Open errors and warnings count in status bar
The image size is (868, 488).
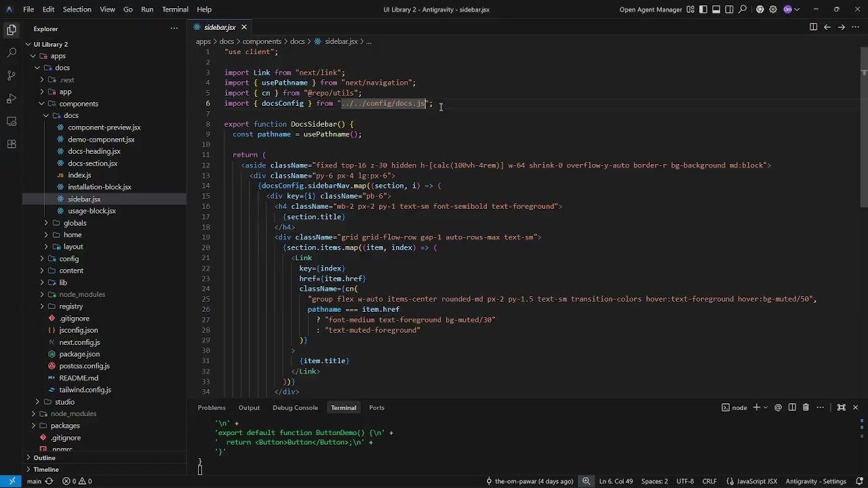[77, 481]
